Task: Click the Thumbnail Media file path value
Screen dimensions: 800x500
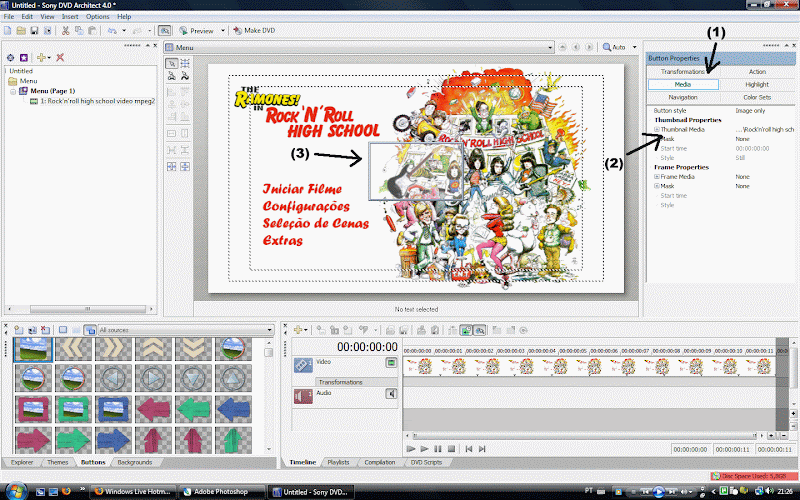Action: pos(765,130)
